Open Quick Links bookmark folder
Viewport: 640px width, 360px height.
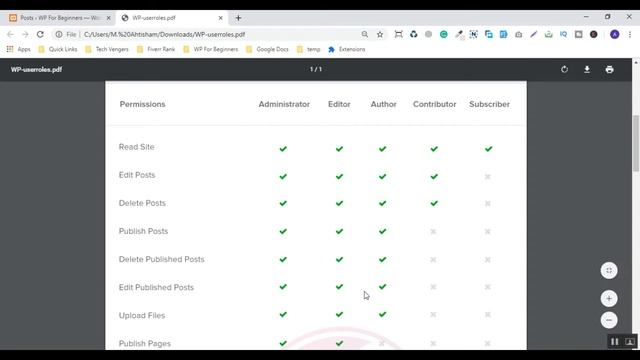(x=58, y=49)
